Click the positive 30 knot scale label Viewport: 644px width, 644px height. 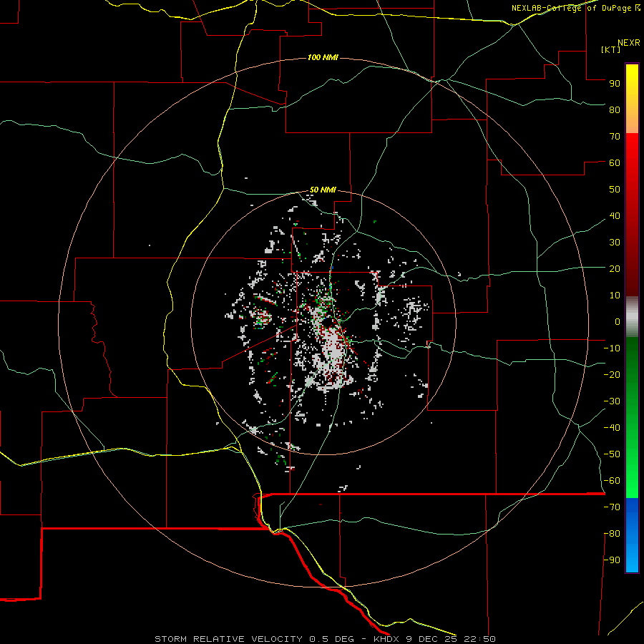pyautogui.click(x=615, y=243)
